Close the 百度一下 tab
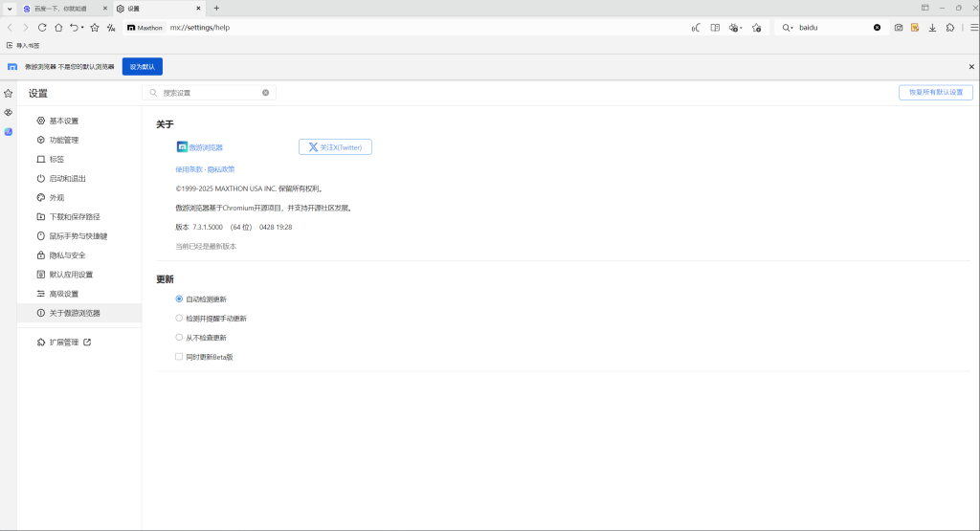The image size is (980, 531). tap(105, 9)
